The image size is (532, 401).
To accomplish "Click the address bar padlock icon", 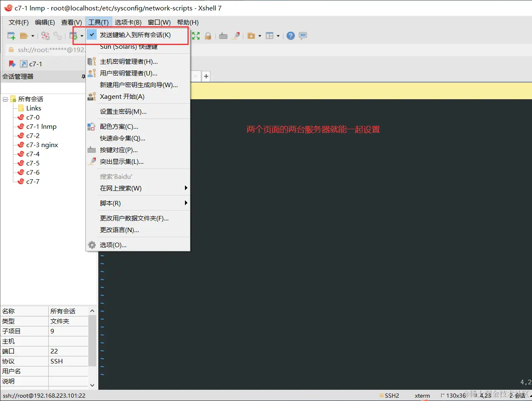I will 11,50.
